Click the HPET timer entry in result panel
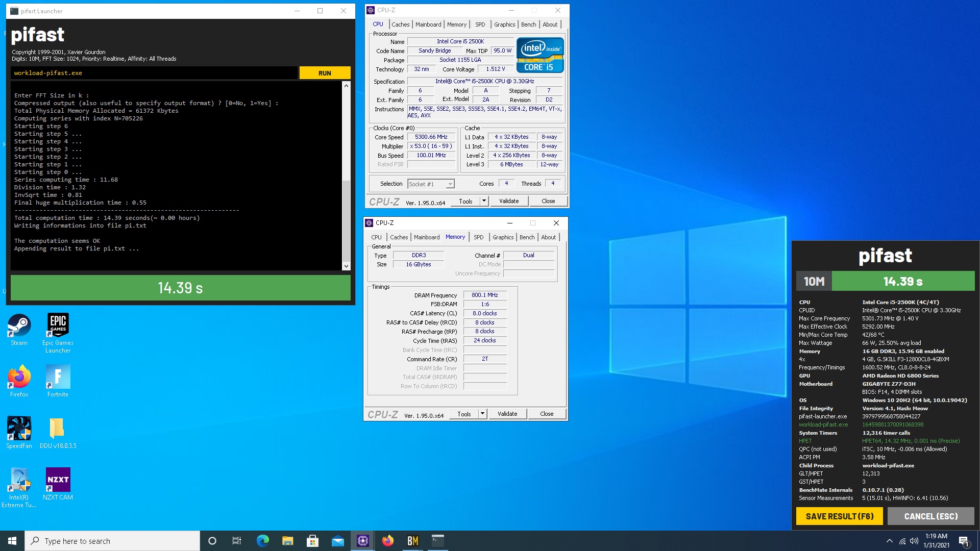The height and width of the screenshot is (551, 980). point(879,441)
